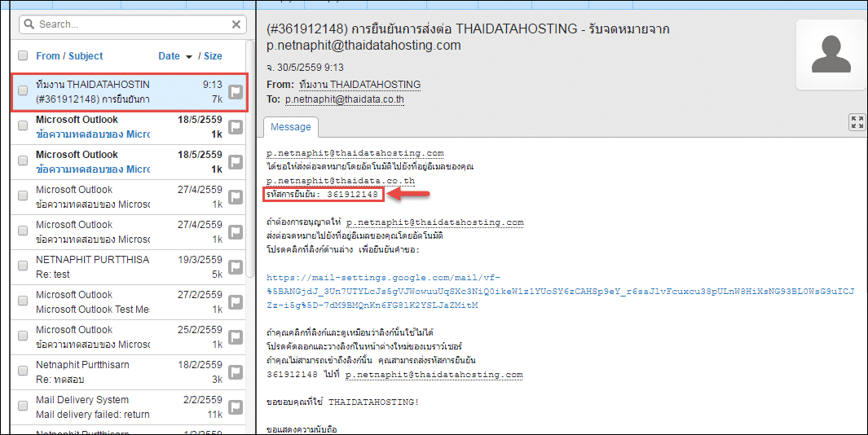Open the Re: test email from NETNAPHIT
This screenshot has height=435, width=868.
pos(128,266)
